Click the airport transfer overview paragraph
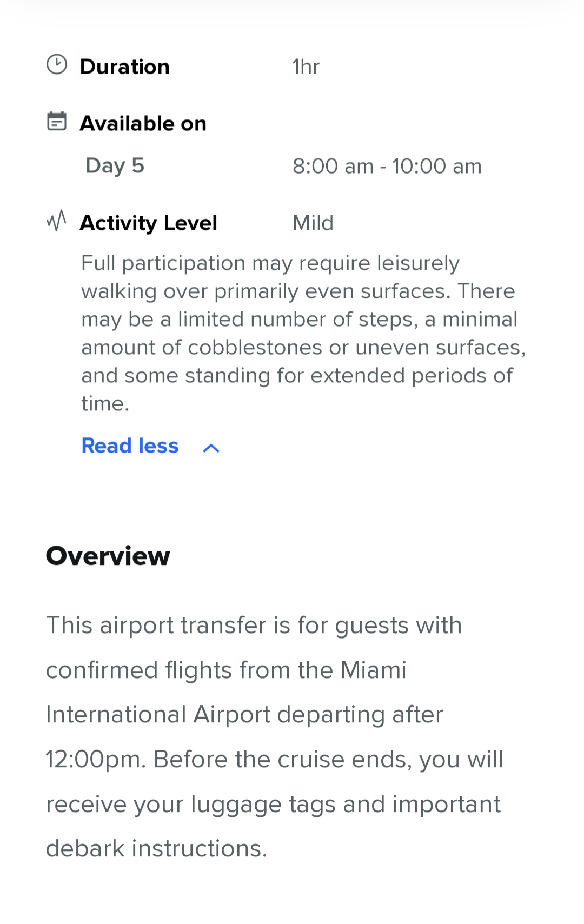This screenshot has width=584, height=924. (x=275, y=737)
